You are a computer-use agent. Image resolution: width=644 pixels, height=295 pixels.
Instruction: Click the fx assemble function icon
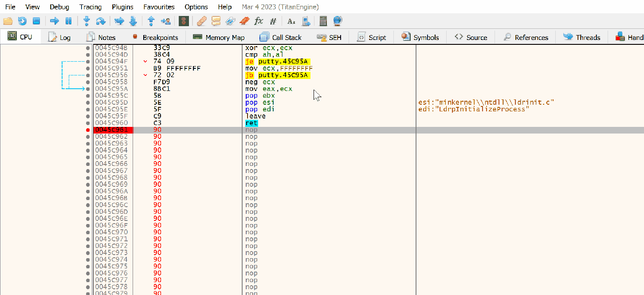pyautogui.click(x=258, y=20)
